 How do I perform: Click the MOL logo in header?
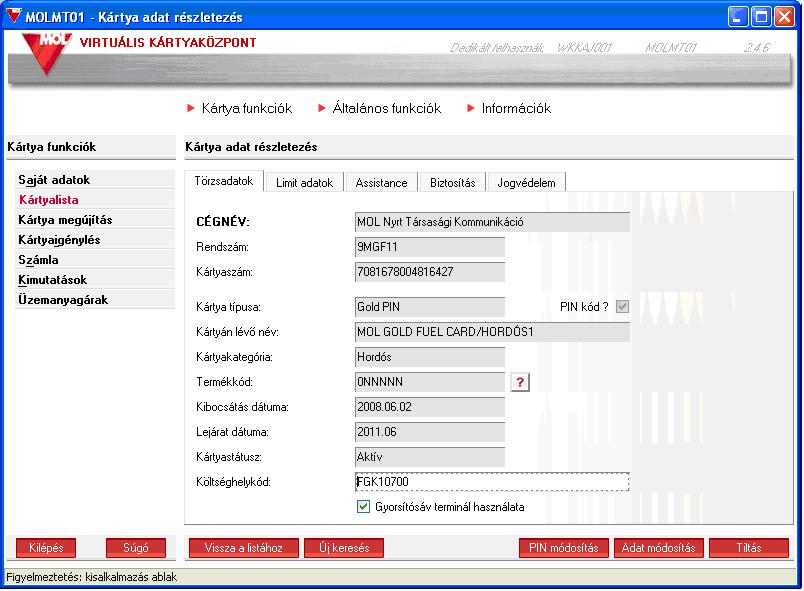pyautogui.click(x=47, y=53)
